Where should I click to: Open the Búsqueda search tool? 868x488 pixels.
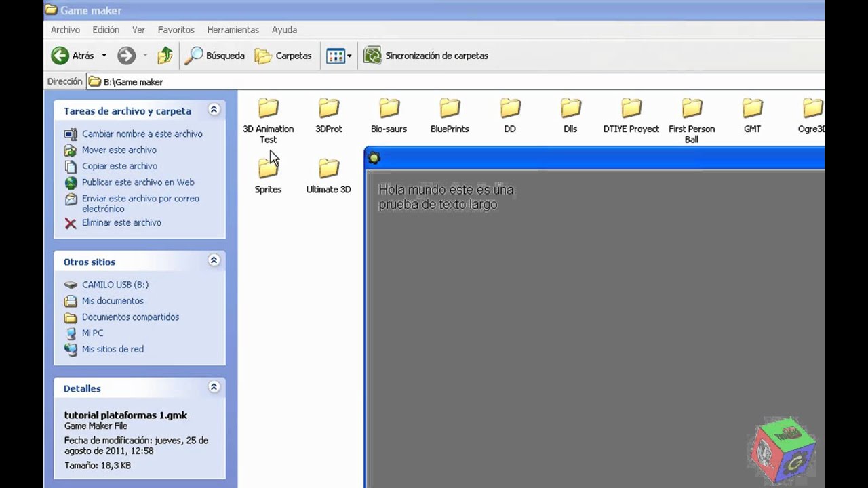(x=215, y=56)
